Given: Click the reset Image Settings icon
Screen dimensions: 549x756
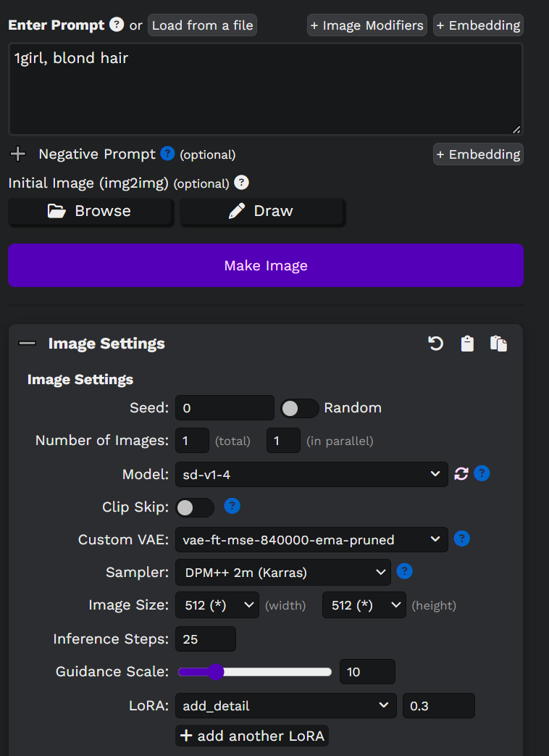Looking at the screenshot, I should tap(435, 344).
